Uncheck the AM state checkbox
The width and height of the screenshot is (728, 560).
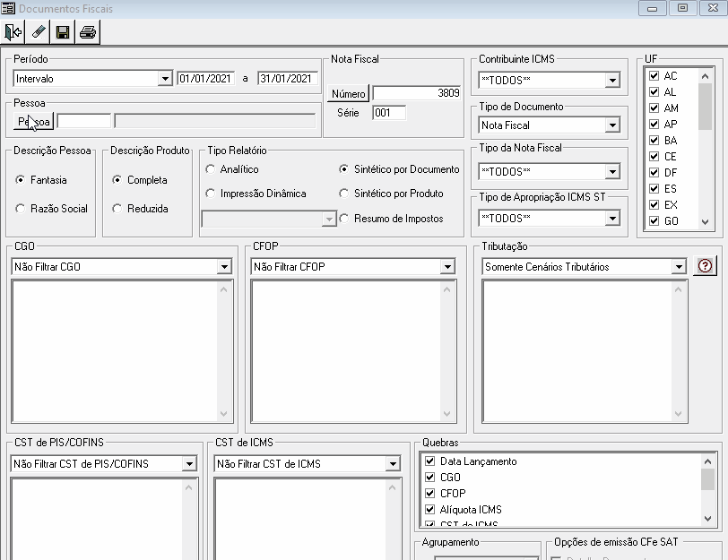(654, 108)
